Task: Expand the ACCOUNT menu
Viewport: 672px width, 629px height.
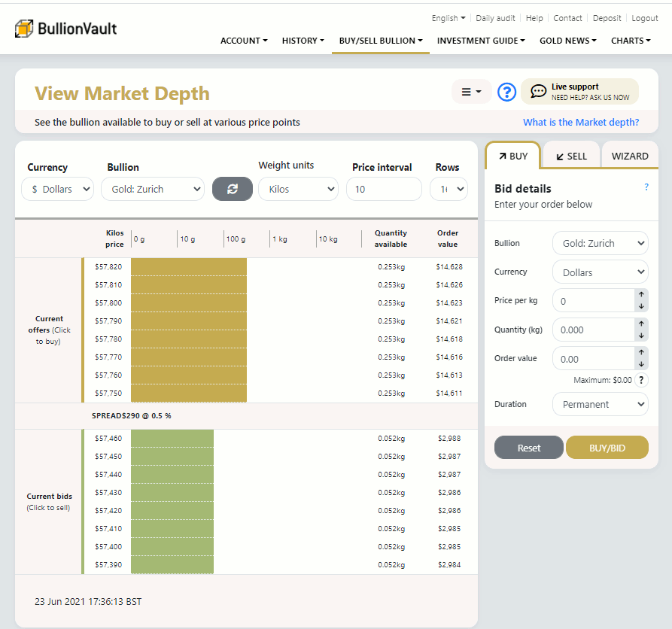Action: coord(244,41)
